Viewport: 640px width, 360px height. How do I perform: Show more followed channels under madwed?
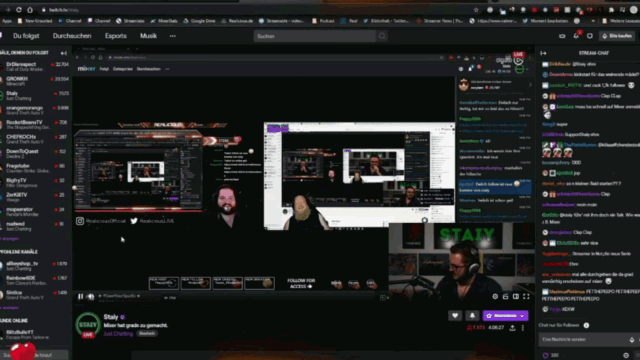coord(9,239)
